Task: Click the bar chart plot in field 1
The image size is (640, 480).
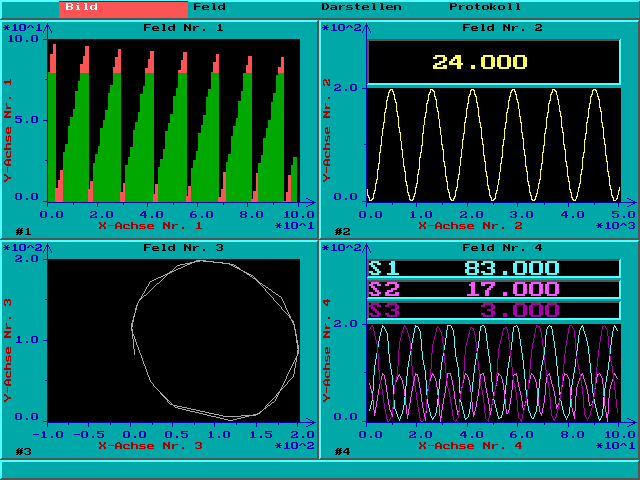Action: pyautogui.click(x=174, y=120)
